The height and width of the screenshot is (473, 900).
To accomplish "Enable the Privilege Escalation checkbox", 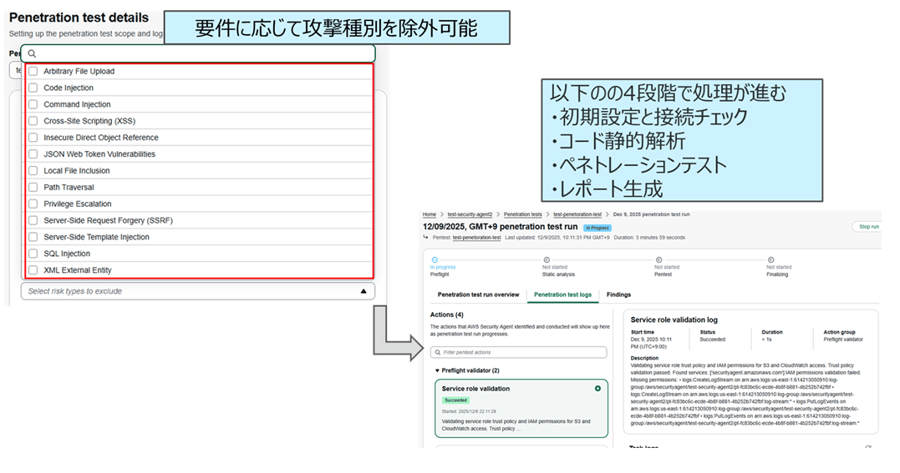I will tap(34, 204).
